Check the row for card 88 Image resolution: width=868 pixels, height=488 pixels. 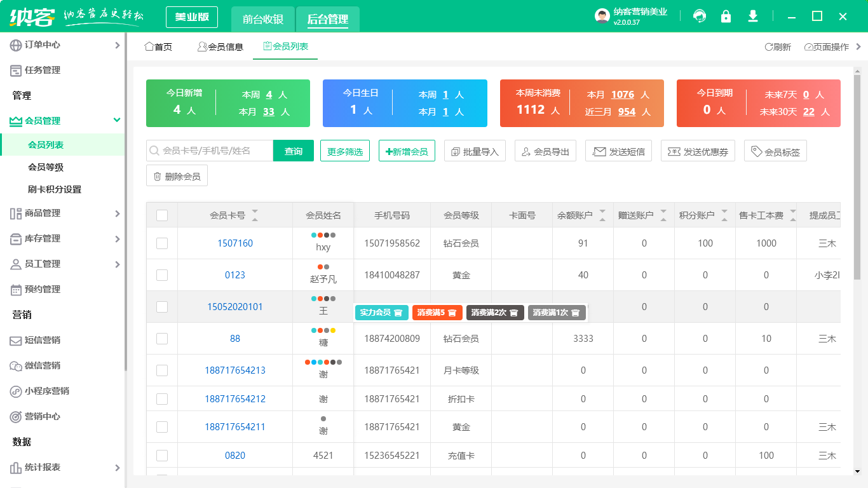pos(162,339)
